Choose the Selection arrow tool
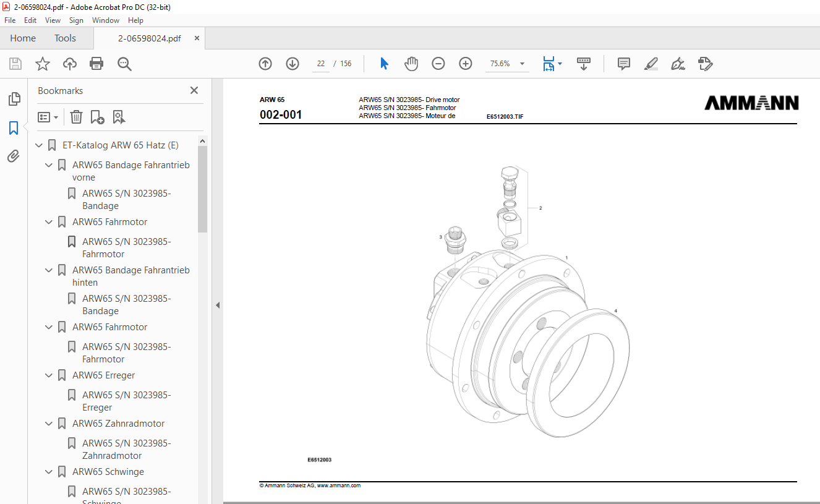Image resolution: width=820 pixels, height=504 pixels. click(384, 64)
